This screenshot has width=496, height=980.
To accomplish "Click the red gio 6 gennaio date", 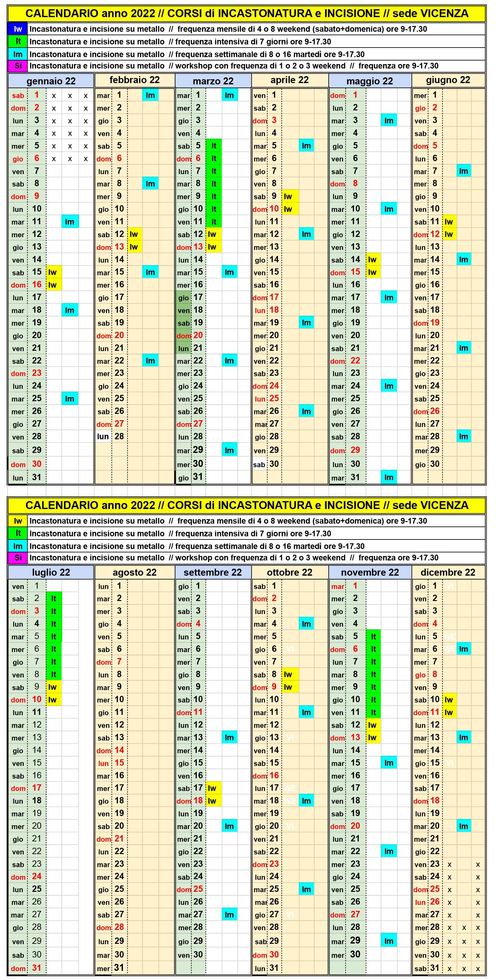I will [x=27, y=158].
